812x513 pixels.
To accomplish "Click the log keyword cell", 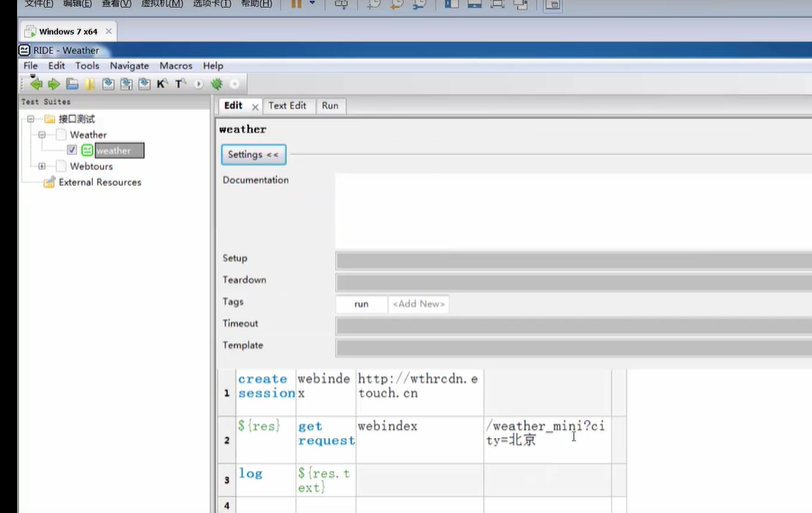I will (x=266, y=480).
